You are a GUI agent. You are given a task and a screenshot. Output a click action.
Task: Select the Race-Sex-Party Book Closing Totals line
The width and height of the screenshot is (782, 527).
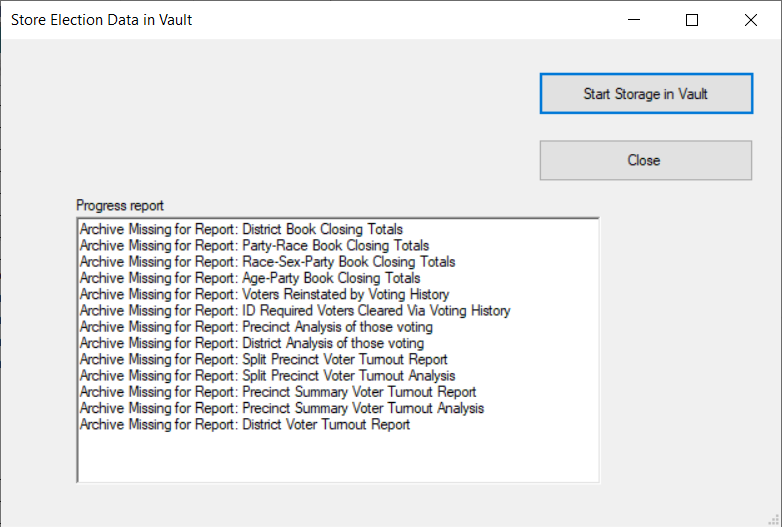coord(268,262)
